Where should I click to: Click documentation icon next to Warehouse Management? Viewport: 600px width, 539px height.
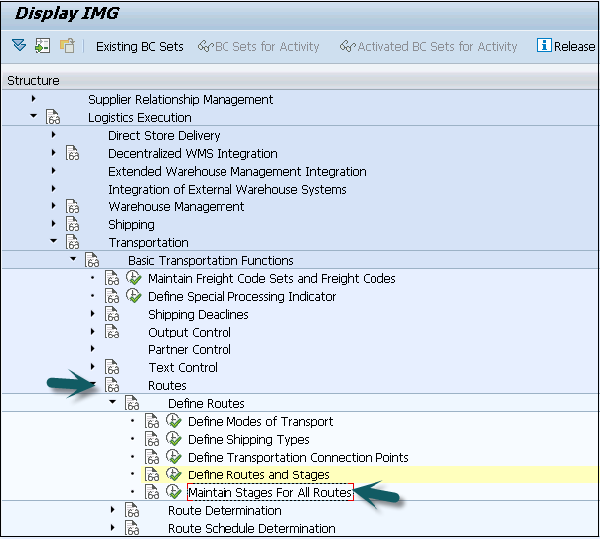(x=72, y=207)
